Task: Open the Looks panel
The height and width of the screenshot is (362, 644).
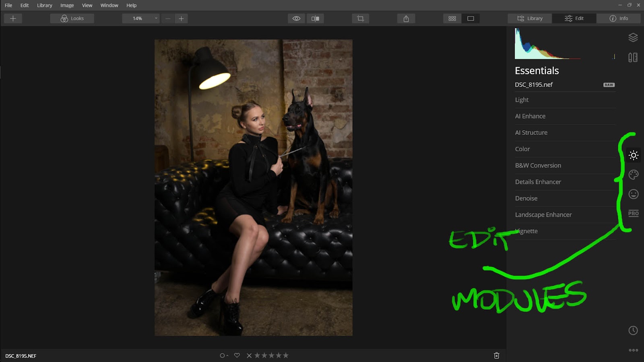Action: [72, 19]
